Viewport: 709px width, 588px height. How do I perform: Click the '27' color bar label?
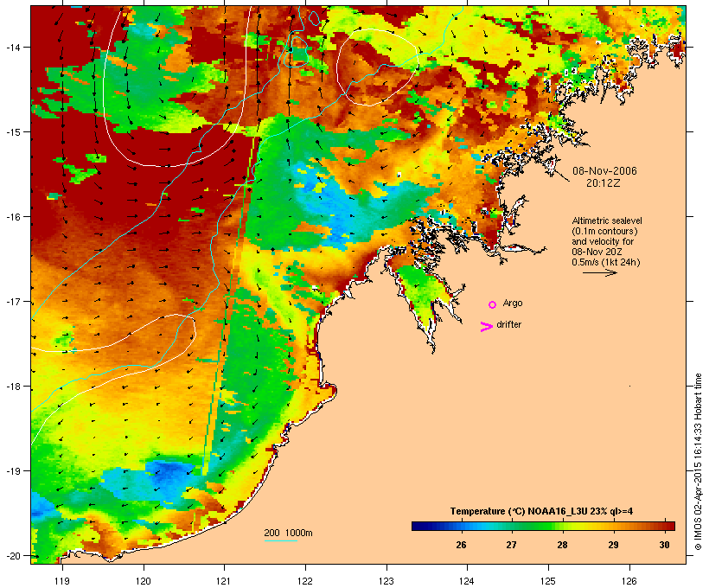pyautogui.click(x=511, y=545)
